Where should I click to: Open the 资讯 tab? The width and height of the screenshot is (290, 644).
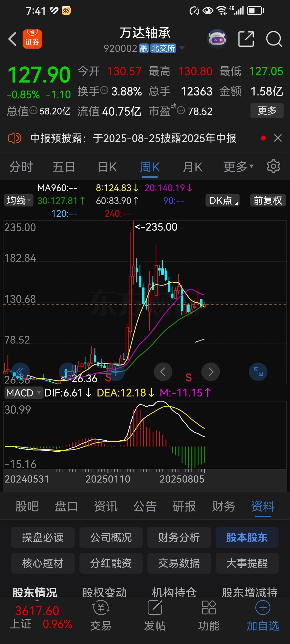(x=106, y=507)
